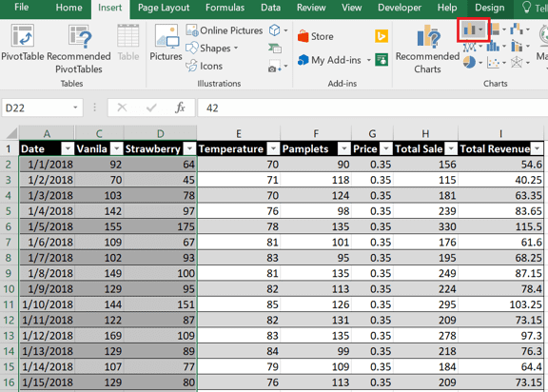Open Online Pictures search
The image size is (548, 392).
click(224, 30)
